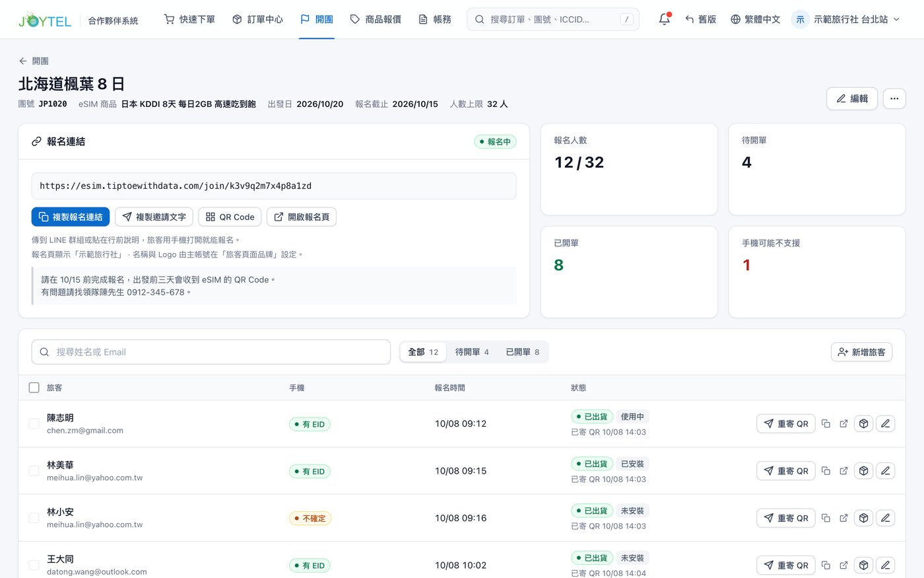
Task: Expand the 示範旅行社 台北站 account menu
Action: pos(846,19)
